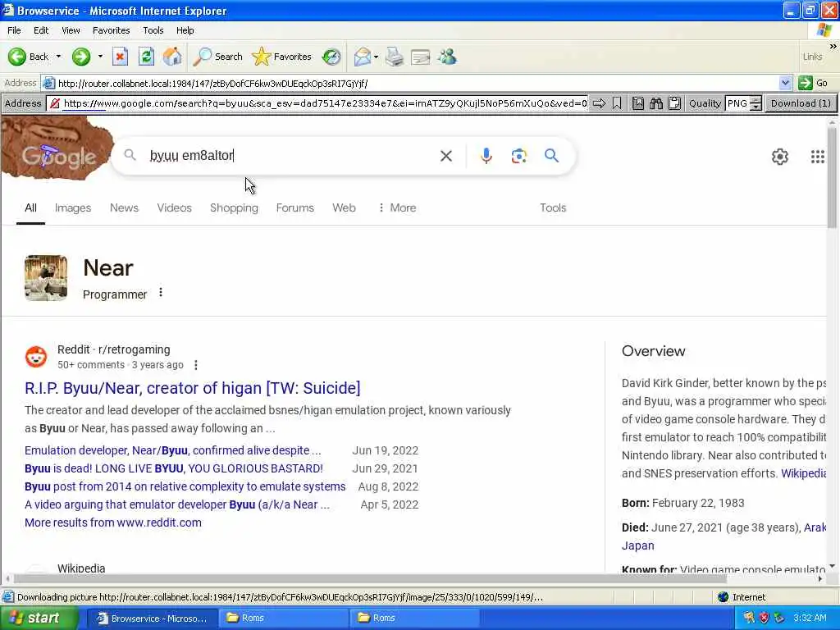Open 'Emulation developer, Near/Byuu, confirmed alive' link
This screenshot has height=630, width=840.
172,450
